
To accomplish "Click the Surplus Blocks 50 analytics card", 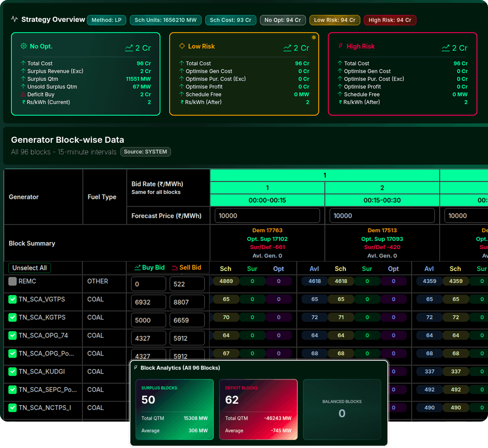I will pos(174,409).
